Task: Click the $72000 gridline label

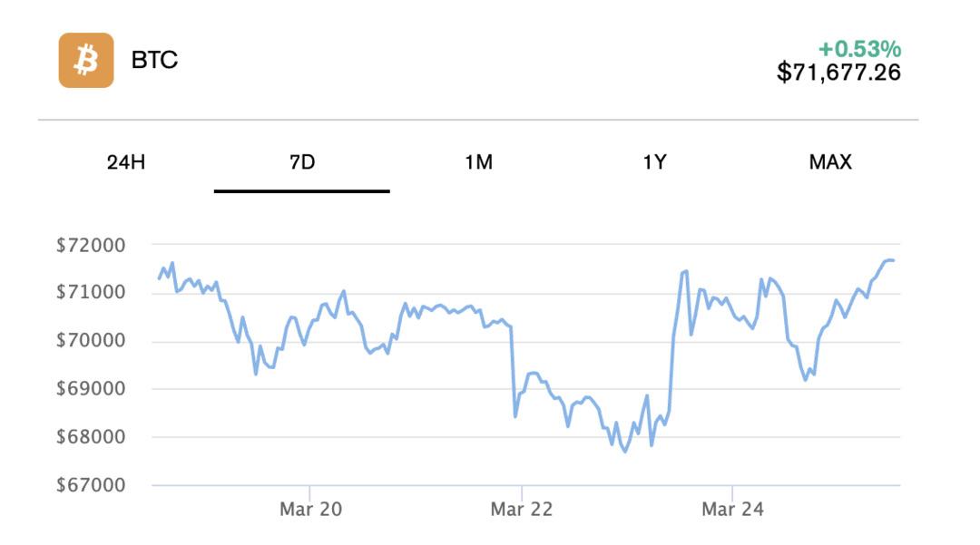Action: click(x=91, y=243)
